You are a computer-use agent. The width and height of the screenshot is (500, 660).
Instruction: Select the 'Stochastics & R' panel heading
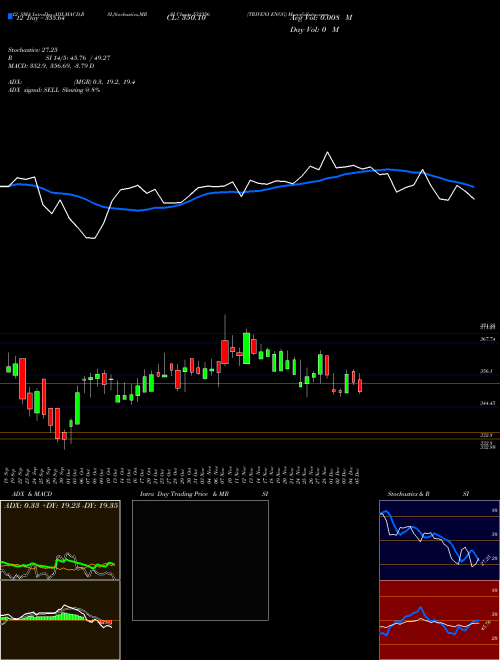(x=409, y=494)
